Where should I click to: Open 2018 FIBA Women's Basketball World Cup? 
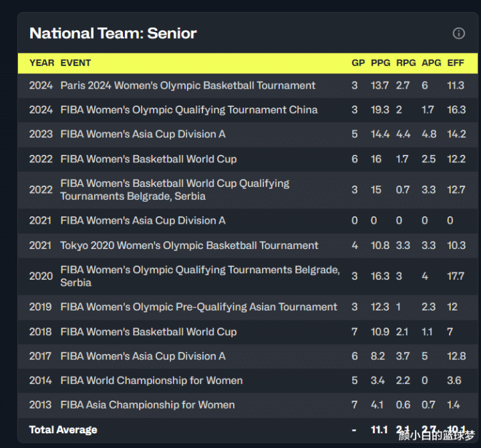tap(148, 332)
